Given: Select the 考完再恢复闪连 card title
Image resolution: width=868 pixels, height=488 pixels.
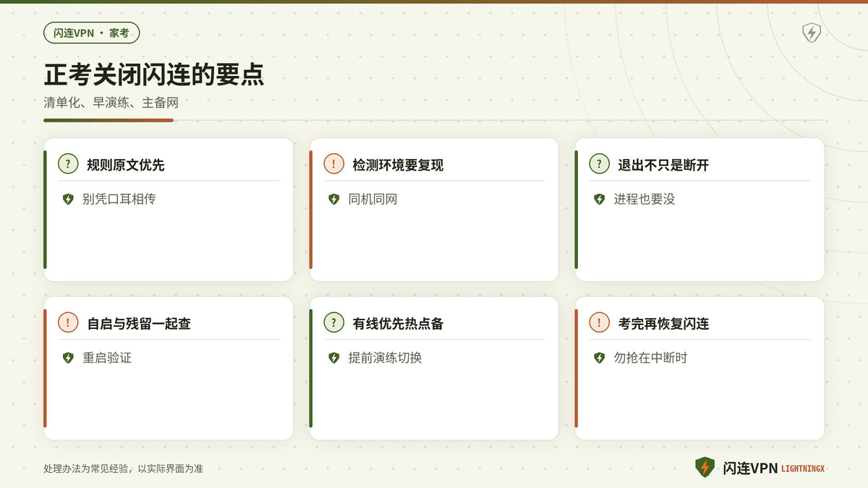Looking at the screenshot, I should [663, 324].
